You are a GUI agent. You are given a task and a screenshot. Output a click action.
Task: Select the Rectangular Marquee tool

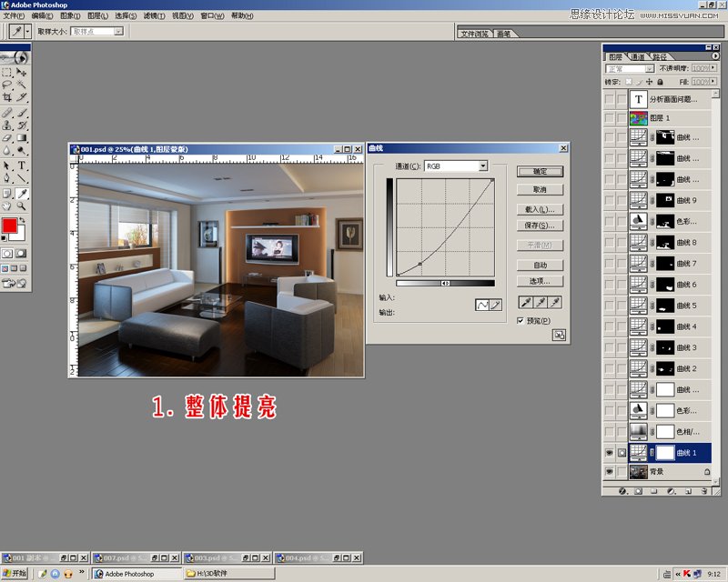click(x=7, y=73)
